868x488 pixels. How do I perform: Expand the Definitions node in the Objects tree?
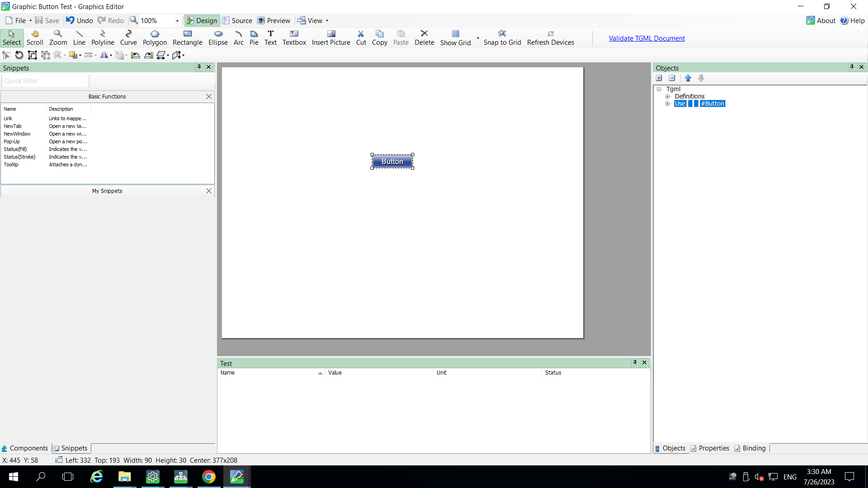pos(669,96)
